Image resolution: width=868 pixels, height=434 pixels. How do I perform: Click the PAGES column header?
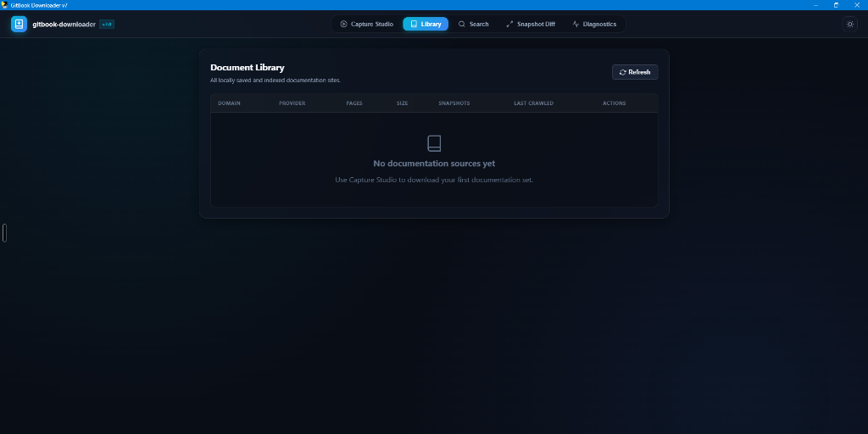click(354, 103)
